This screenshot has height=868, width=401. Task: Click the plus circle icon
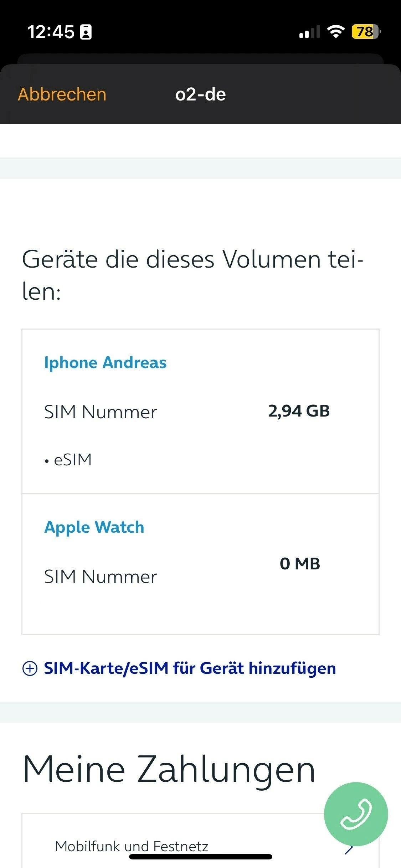point(30,668)
